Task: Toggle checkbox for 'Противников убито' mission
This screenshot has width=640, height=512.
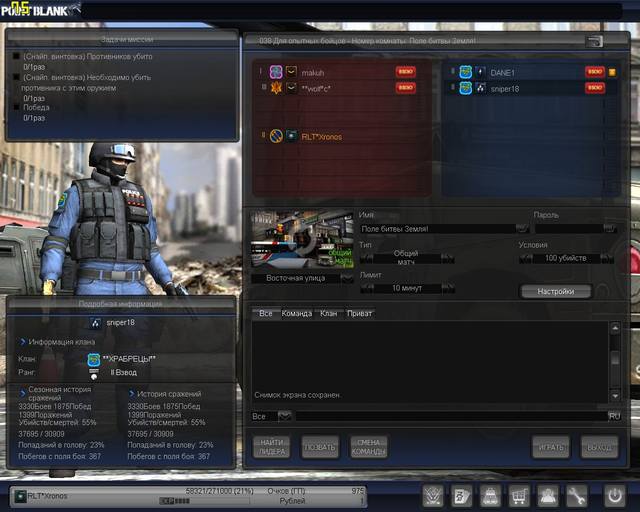Action: click(16, 56)
